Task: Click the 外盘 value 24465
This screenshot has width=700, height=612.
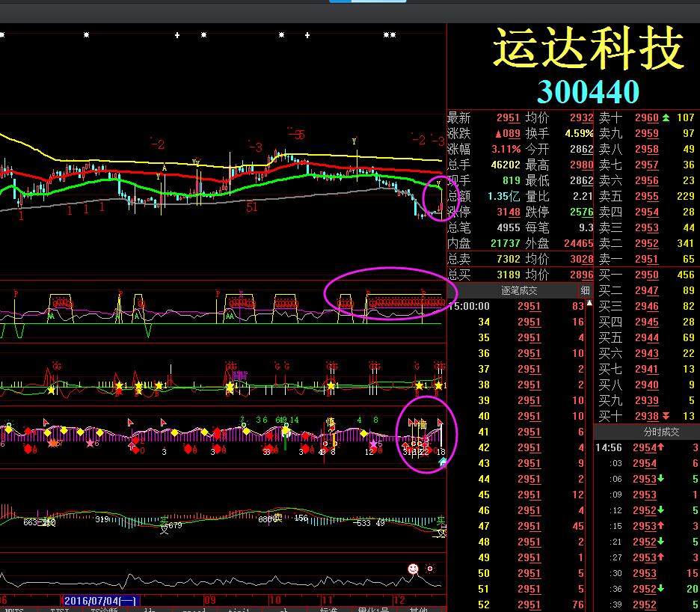Action: coord(579,243)
